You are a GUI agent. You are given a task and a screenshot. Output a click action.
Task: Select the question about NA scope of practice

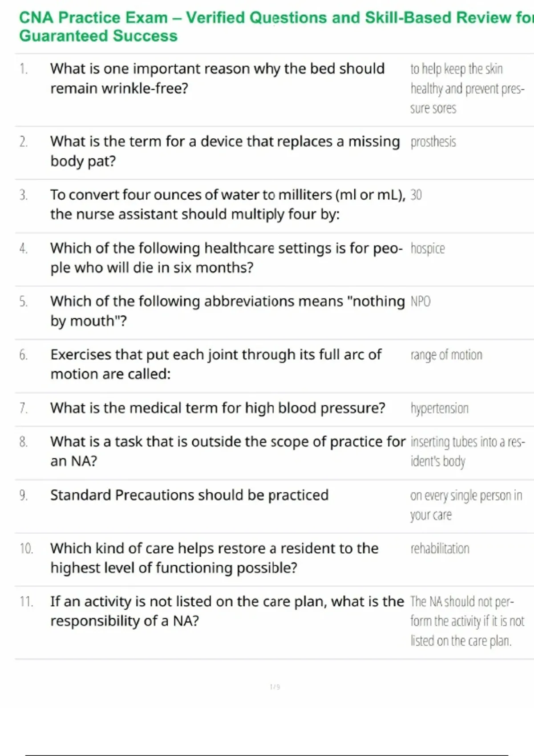pos(227,451)
